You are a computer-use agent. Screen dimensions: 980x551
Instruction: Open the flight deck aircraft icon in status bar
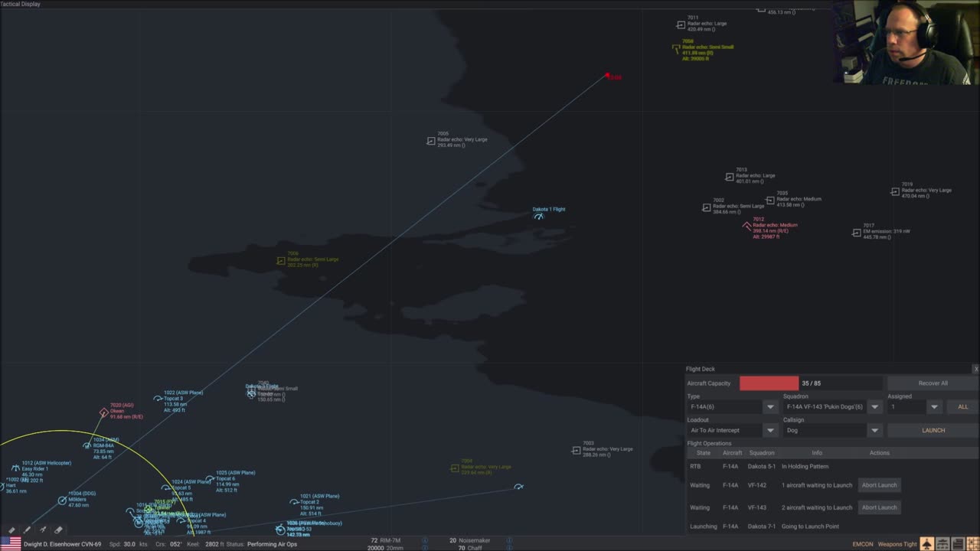(x=926, y=544)
